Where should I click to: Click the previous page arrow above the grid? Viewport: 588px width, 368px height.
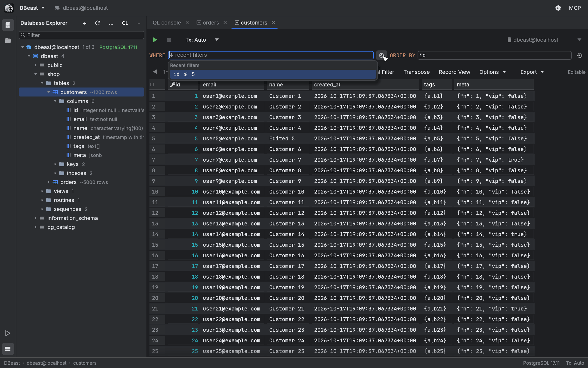pyautogui.click(x=155, y=72)
